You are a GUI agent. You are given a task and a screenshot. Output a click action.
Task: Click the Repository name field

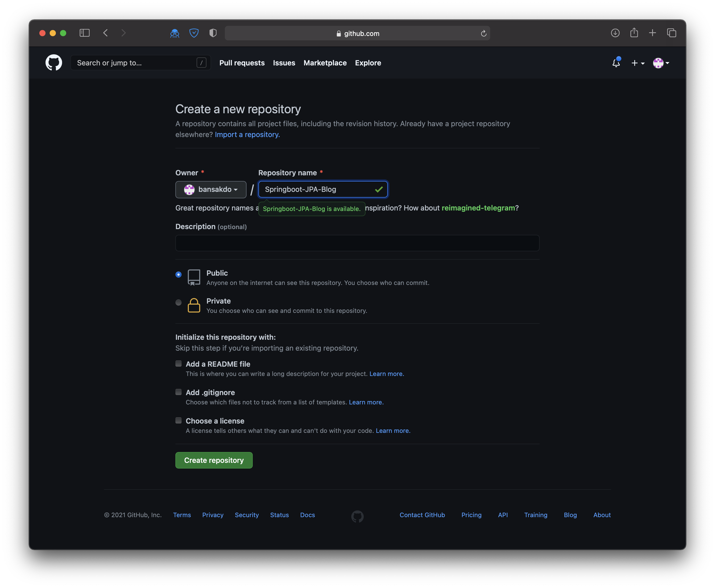click(x=323, y=189)
